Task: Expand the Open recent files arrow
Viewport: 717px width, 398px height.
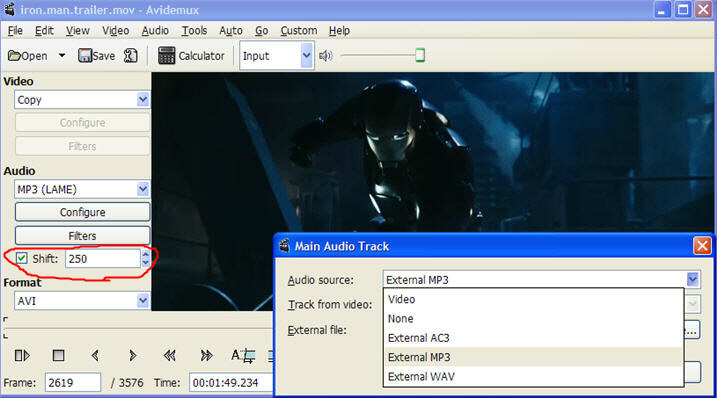Action: (x=62, y=56)
